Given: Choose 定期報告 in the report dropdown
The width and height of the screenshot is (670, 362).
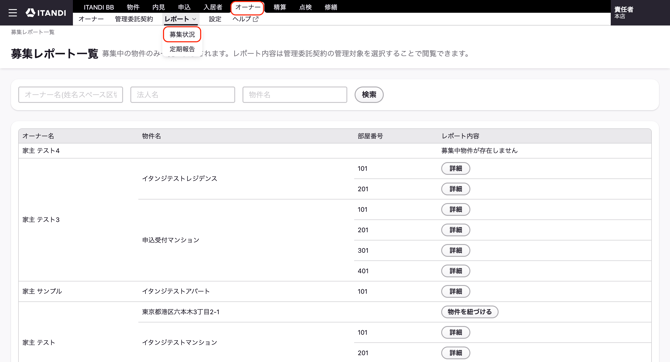Looking at the screenshot, I should [182, 49].
